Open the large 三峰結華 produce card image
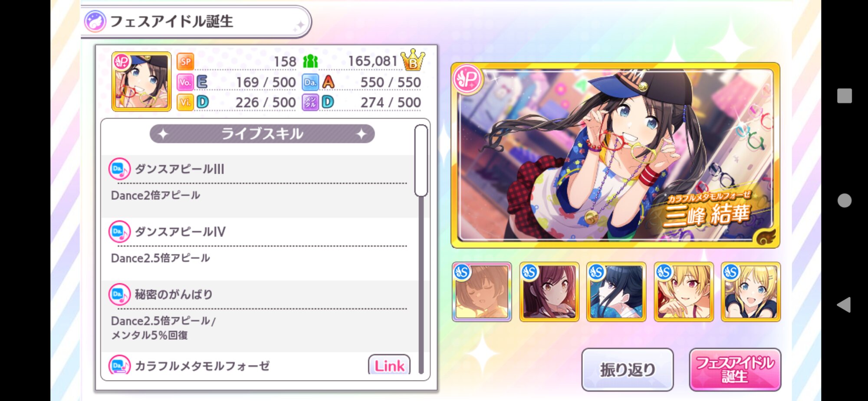The width and height of the screenshot is (868, 401). pos(615,156)
